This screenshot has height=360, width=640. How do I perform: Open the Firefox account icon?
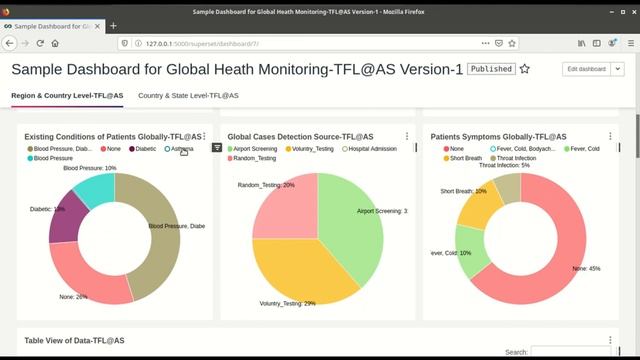point(612,43)
